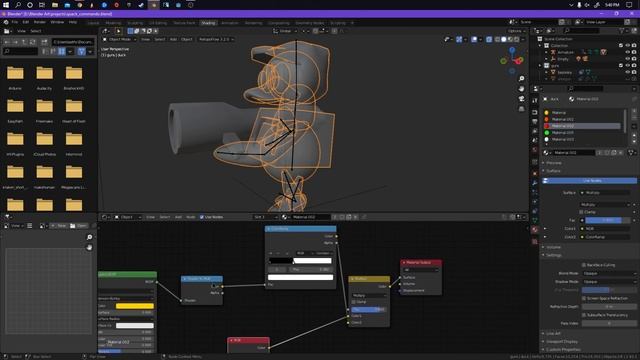Hide Collection with its eye icon
Viewport: 640px width, 360px height.
click(x=627, y=46)
